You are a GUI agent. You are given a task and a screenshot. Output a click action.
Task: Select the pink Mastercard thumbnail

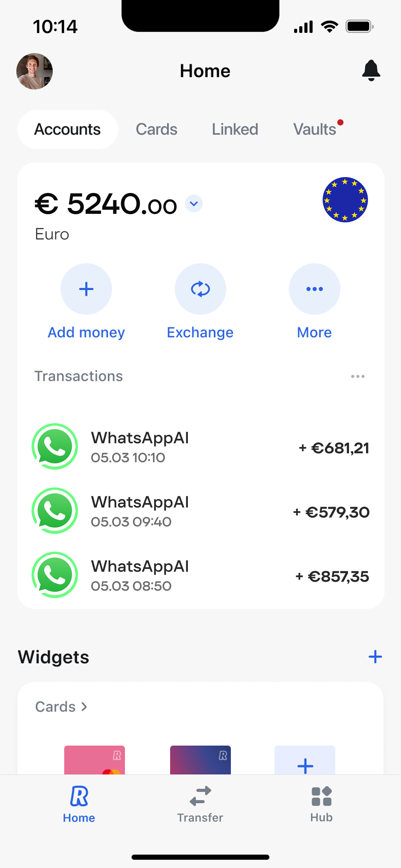(95, 760)
